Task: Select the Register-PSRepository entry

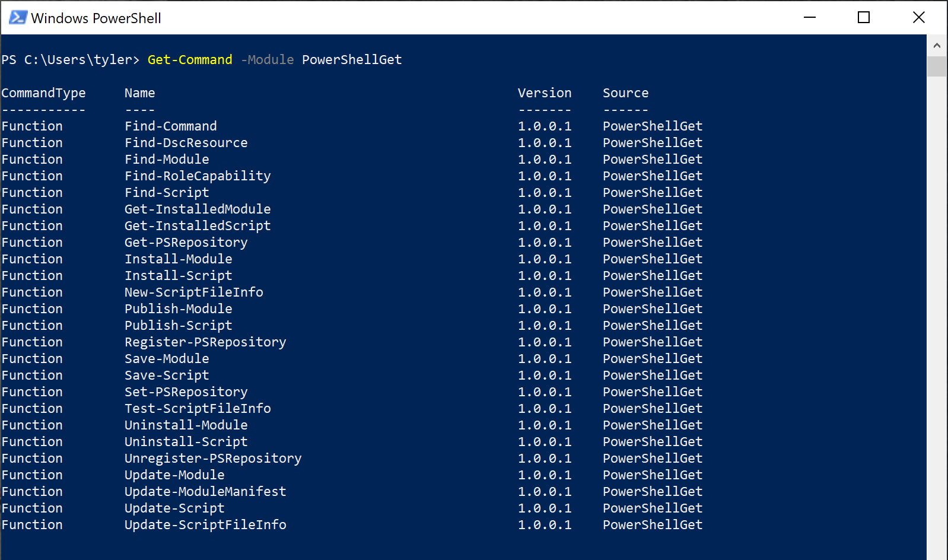Action: 205,342
